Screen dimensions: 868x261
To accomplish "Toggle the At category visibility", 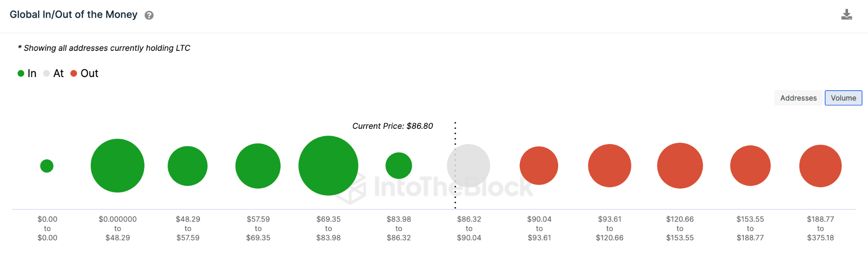I will pos(54,73).
